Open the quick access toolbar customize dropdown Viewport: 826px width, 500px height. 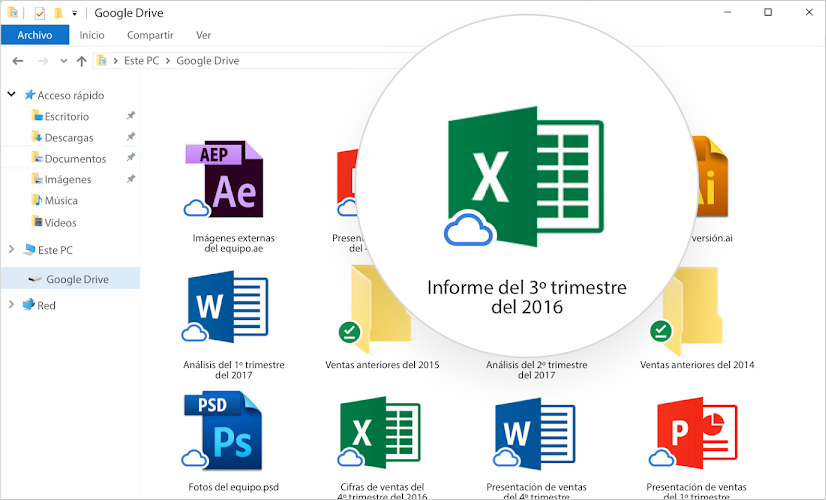coord(74,13)
